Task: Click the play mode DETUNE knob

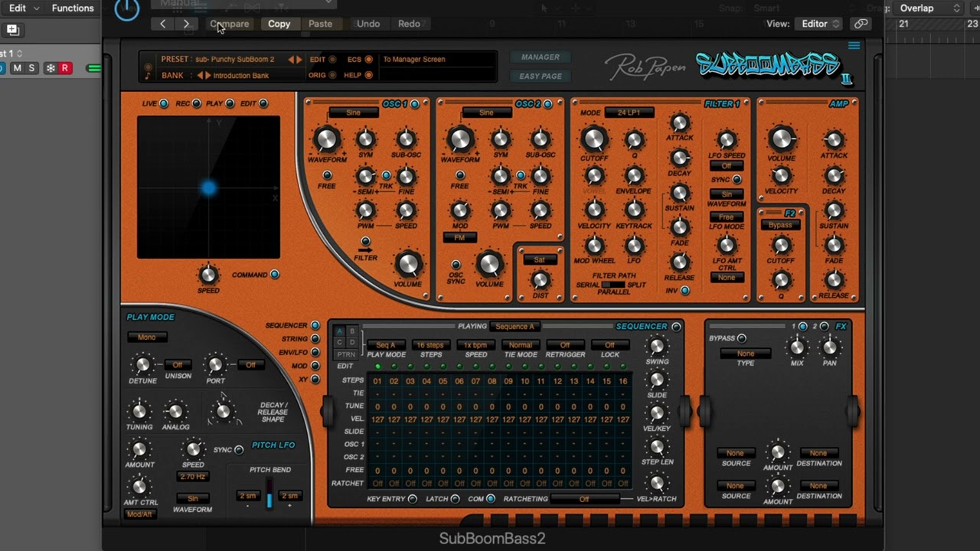Action: tap(142, 365)
